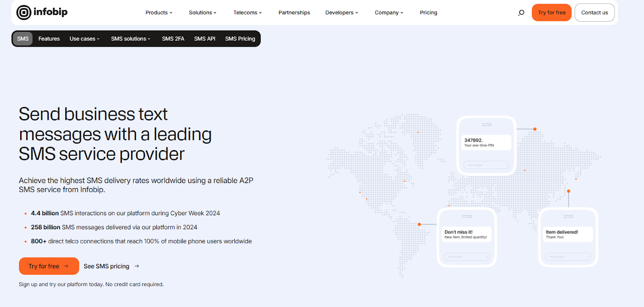The height and width of the screenshot is (307, 644).
Task: Expand the Telecoms menu
Action: [x=248, y=12]
